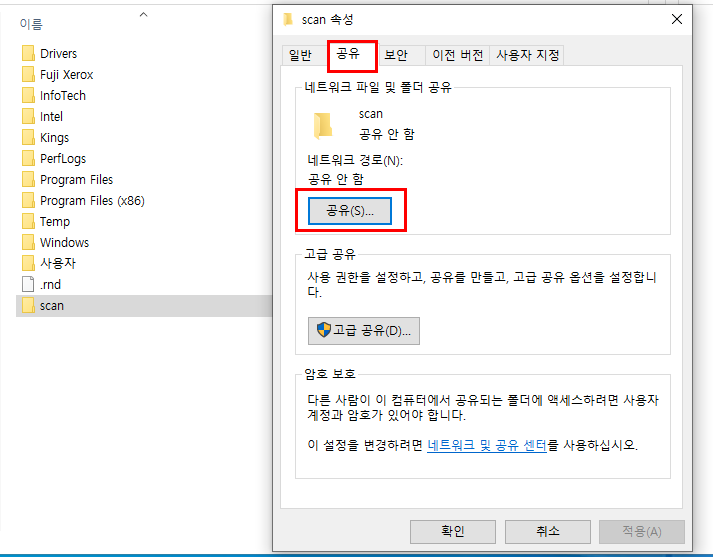713x557 pixels.
Task: Click the PerfLogs folder name
Action: coord(63,159)
